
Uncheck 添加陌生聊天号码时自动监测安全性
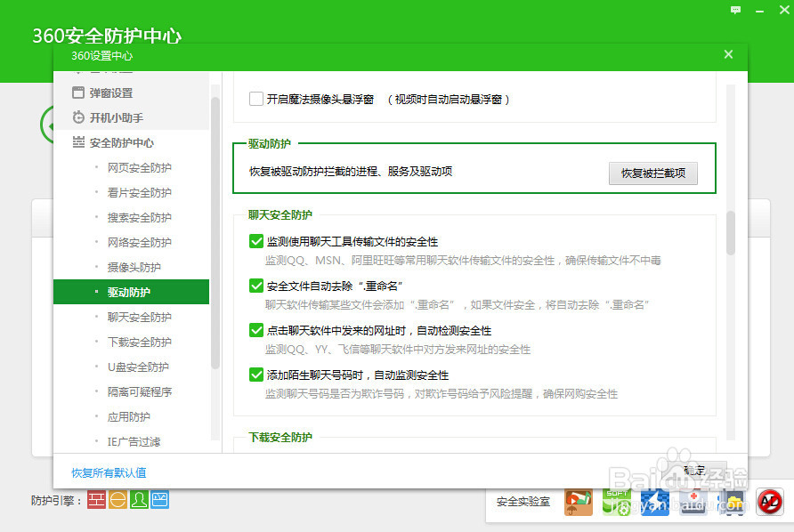(x=256, y=375)
